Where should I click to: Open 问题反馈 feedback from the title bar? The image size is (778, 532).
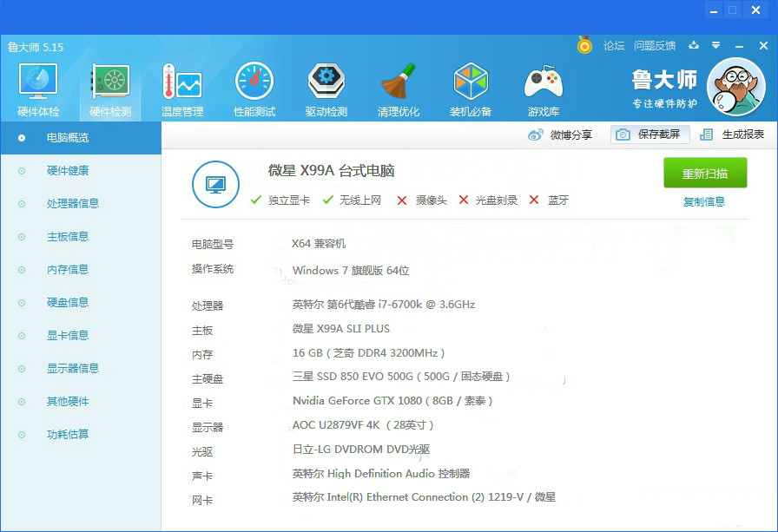[656, 46]
